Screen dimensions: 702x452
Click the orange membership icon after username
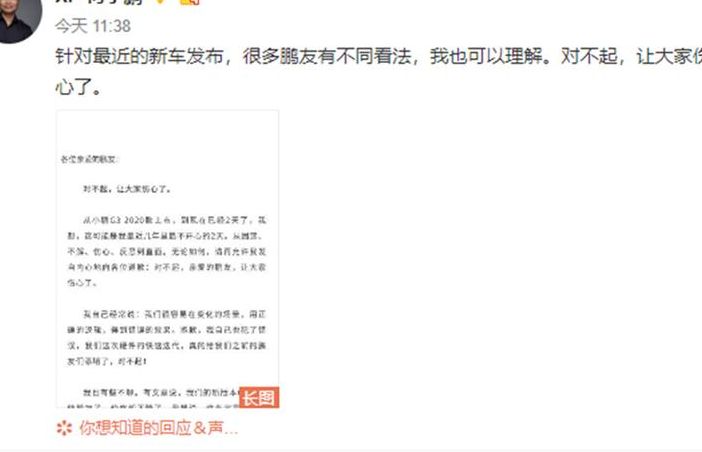(189, 2)
